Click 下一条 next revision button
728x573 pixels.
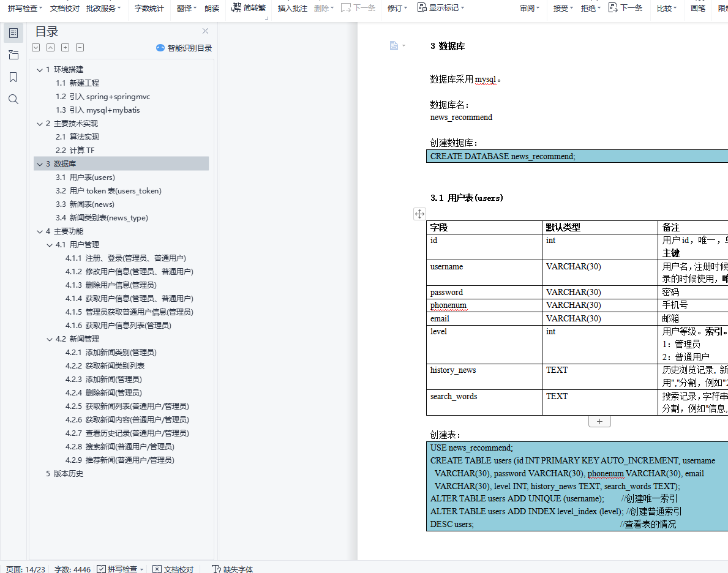625,8
